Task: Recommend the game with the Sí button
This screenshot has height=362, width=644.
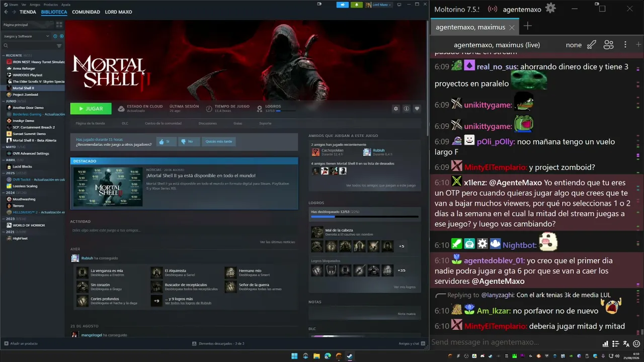Action: point(166,142)
